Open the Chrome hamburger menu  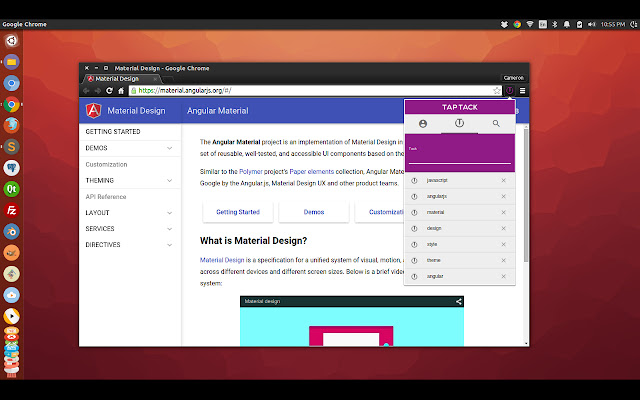click(522, 91)
